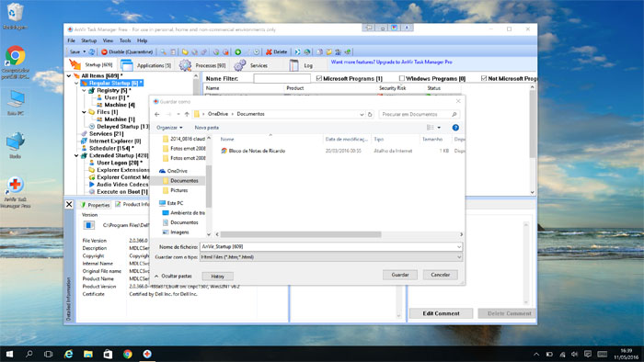The width and height of the screenshot is (644, 362).
Task: Switch to the Services tab
Action: click(x=251, y=65)
